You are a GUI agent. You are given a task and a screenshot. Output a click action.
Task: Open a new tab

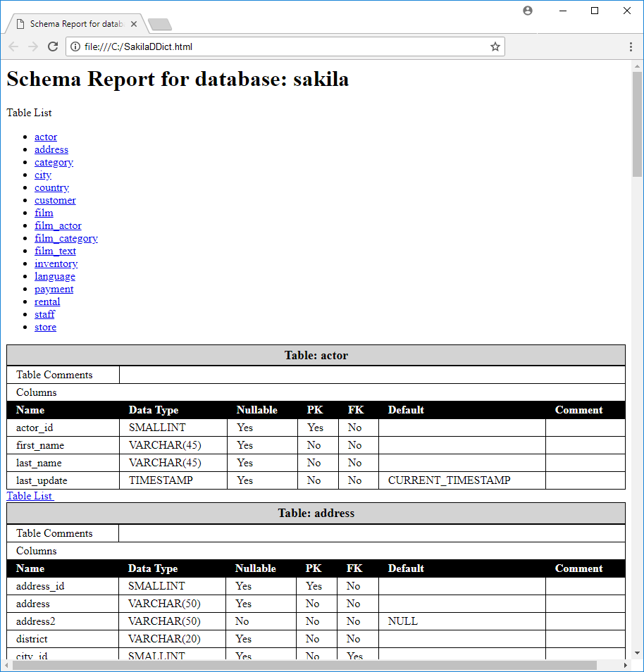coord(160,25)
